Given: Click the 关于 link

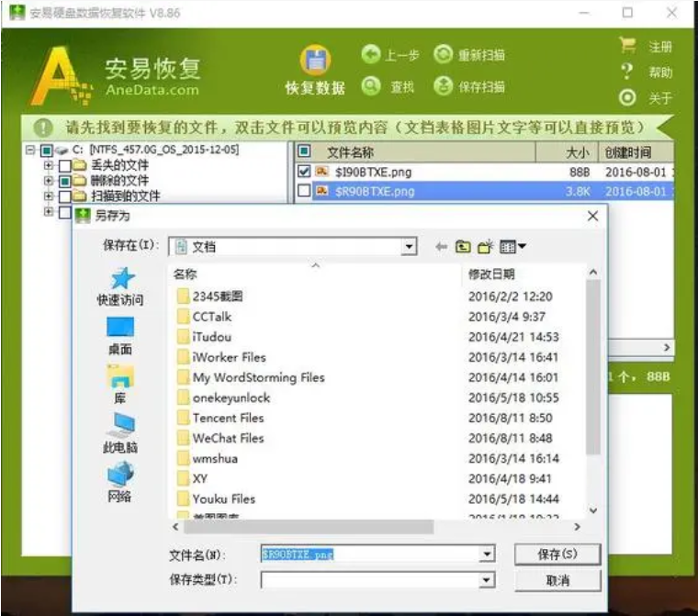Looking at the screenshot, I should point(660,97).
